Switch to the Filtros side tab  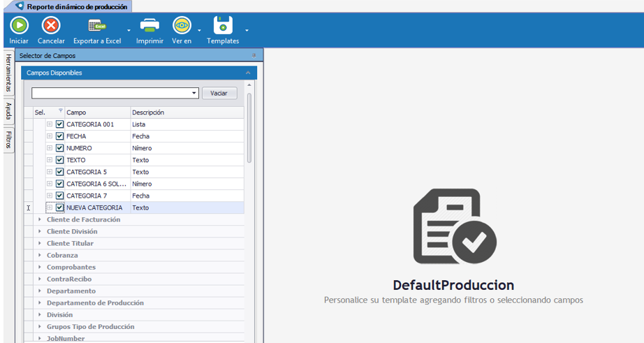pos(8,139)
